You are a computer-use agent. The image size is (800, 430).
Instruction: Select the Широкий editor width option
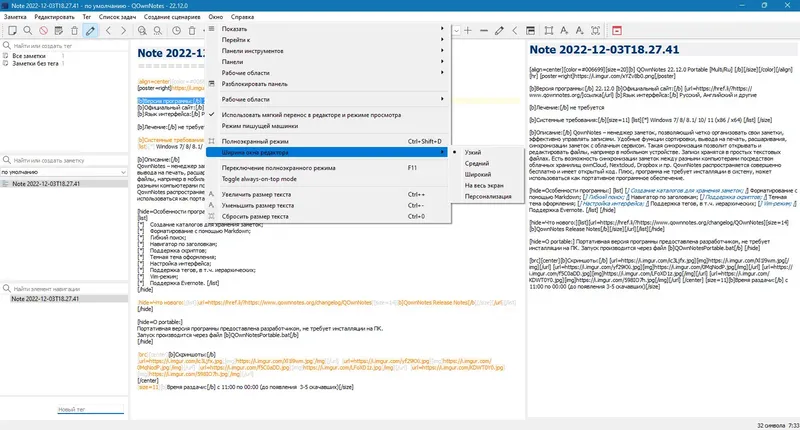pos(487,174)
